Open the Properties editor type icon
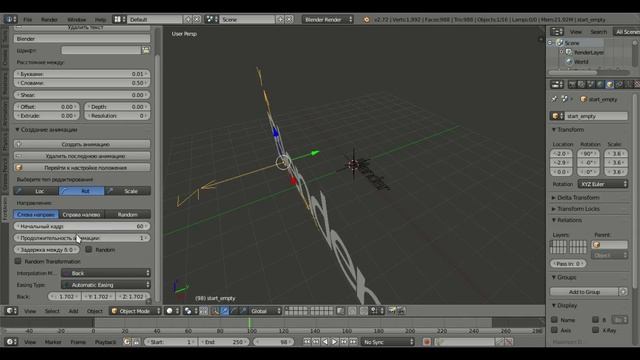This screenshot has height=360, width=640. pos(557,84)
